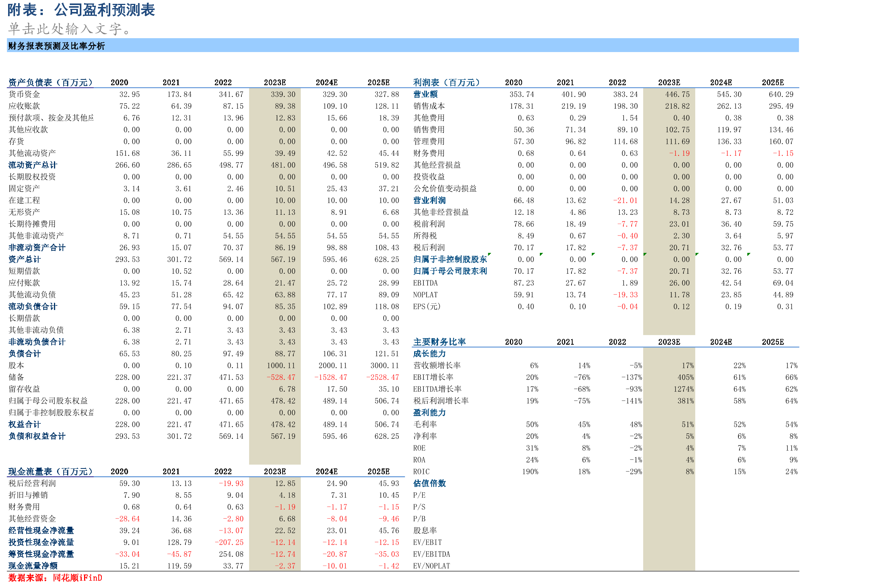Click the 毛利率 row label

pos(425,425)
